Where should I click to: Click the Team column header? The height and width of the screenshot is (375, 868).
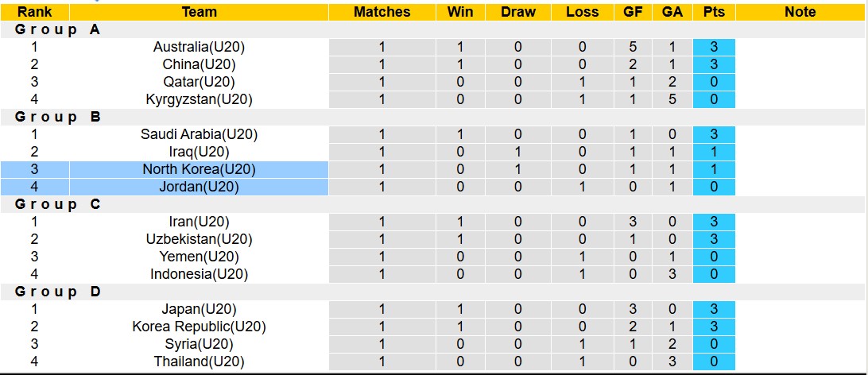[x=199, y=12]
